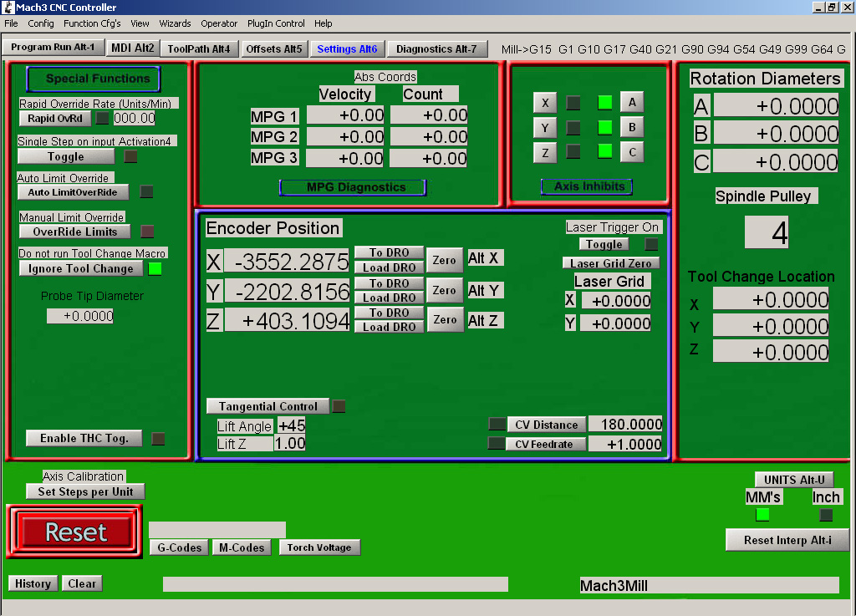Click the X encoder position readout
The width and height of the screenshot is (856, 616).
(287, 262)
